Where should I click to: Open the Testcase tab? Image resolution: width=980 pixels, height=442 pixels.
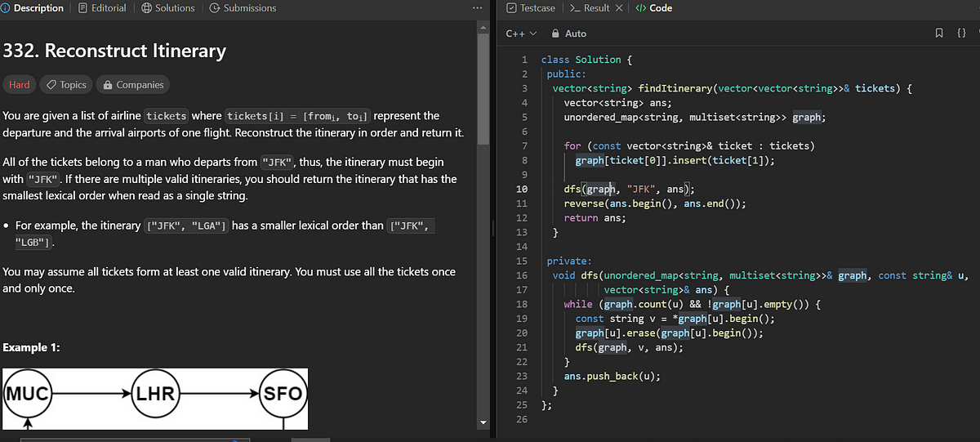tap(531, 8)
